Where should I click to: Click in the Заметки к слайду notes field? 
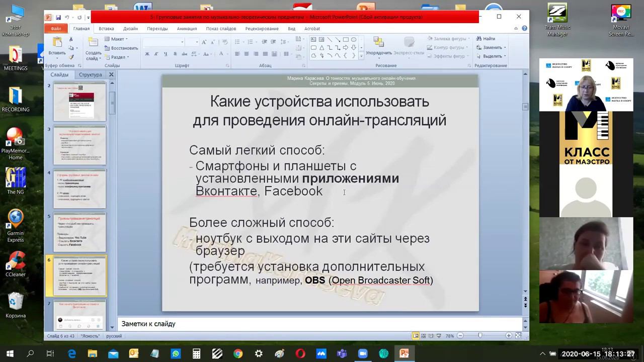point(320,324)
